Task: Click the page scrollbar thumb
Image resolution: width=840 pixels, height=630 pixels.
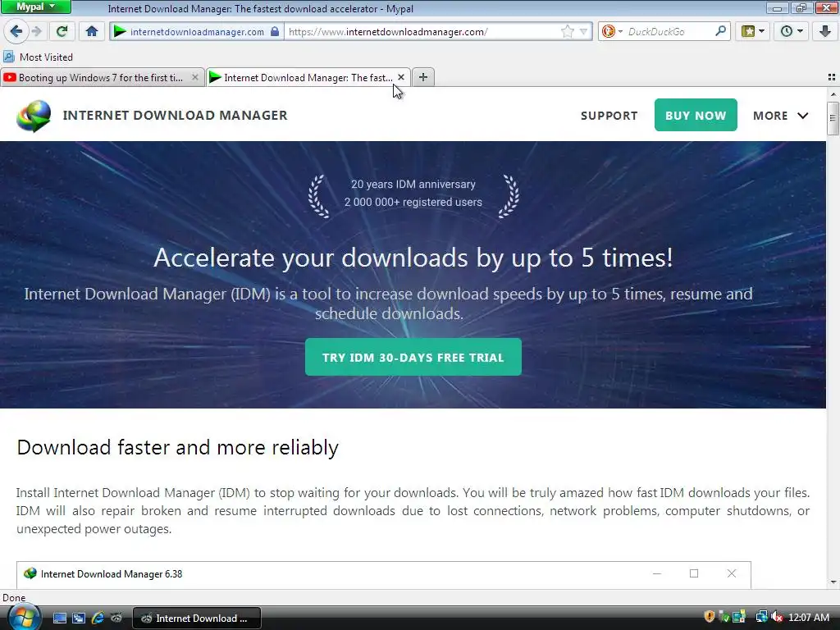Action: pos(833,118)
